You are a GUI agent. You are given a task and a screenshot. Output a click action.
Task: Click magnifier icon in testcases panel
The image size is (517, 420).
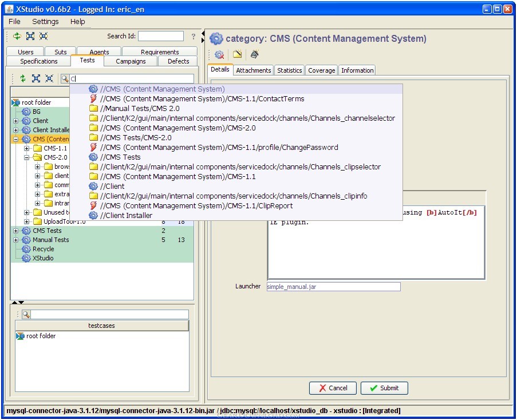click(26, 314)
